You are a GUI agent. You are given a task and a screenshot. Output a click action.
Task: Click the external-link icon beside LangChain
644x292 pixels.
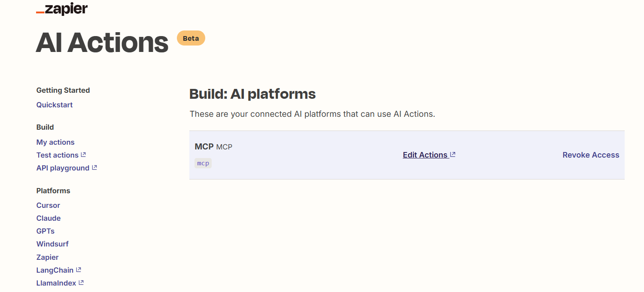[x=79, y=270]
